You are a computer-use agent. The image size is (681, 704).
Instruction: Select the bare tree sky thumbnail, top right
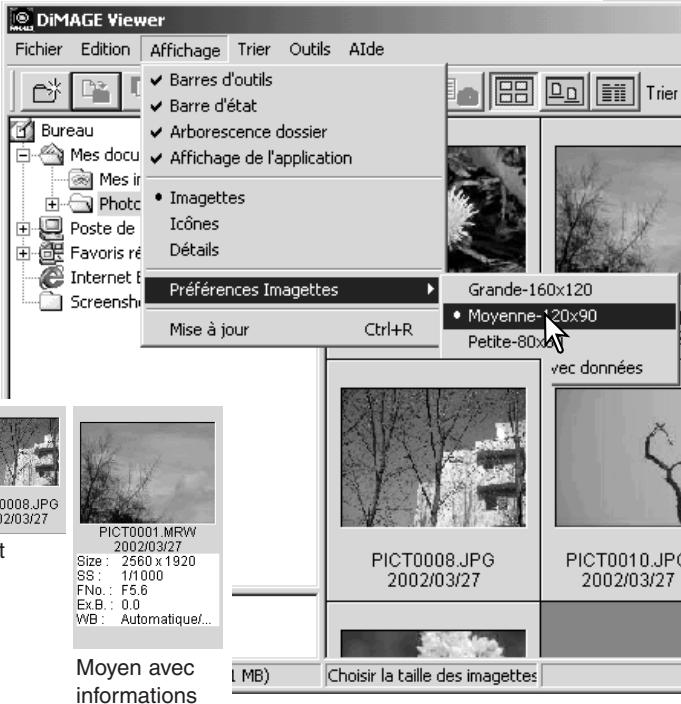pyautogui.click(x=619, y=209)
